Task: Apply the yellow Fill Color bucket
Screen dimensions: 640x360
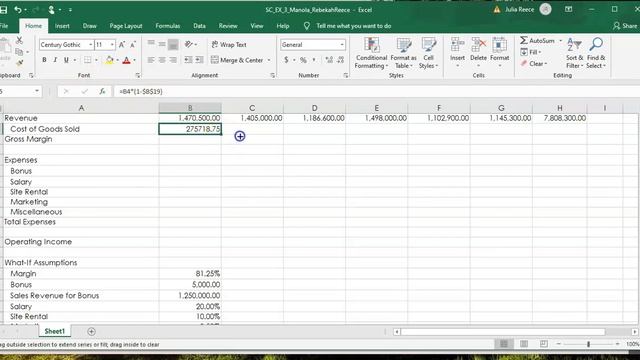Action: [x=109, y=60]
